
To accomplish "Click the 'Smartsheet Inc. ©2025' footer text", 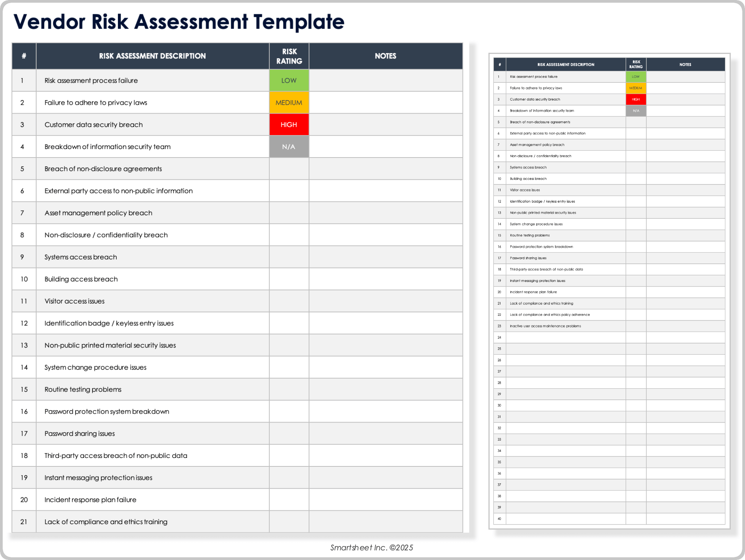I will [x=372, y=547].
